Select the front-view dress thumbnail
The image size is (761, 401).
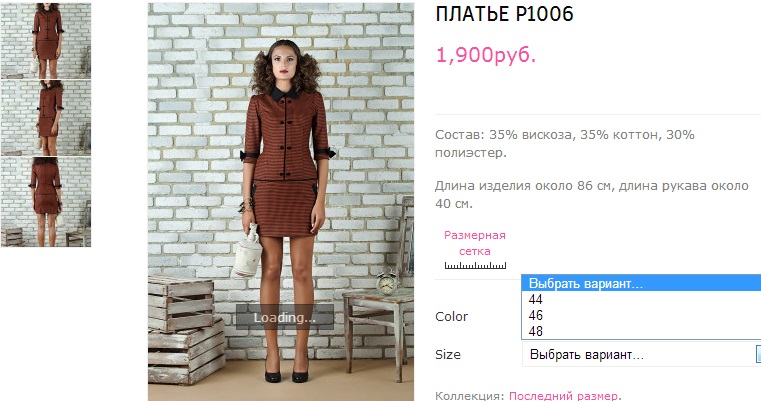pos(46,40)
